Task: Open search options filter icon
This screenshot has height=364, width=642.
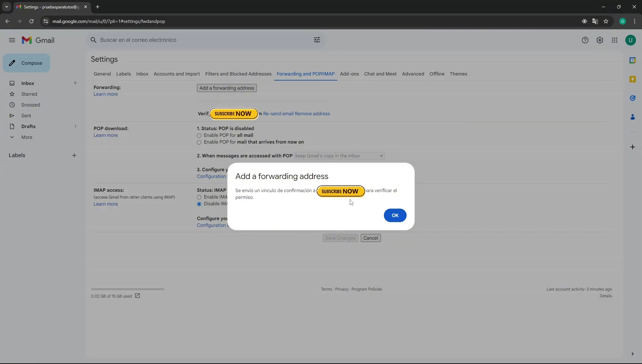Action: click(x=317, y=40)
